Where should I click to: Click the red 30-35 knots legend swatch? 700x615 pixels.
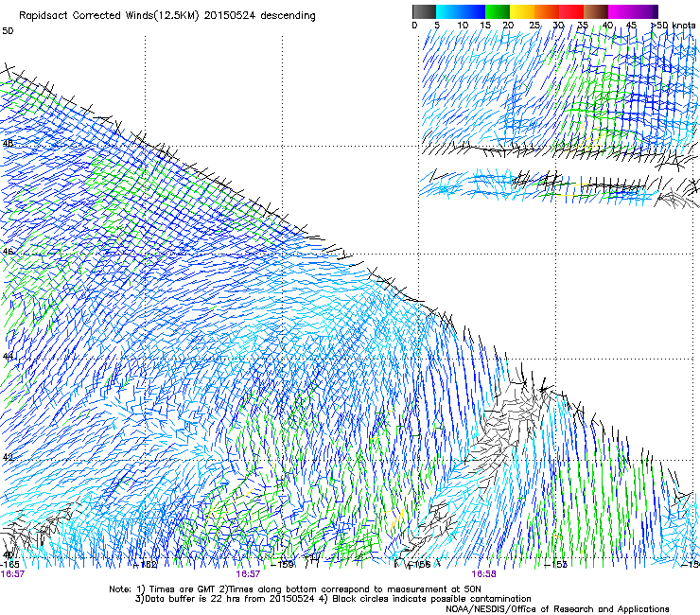pyautogui.click(x=571, y=11)
